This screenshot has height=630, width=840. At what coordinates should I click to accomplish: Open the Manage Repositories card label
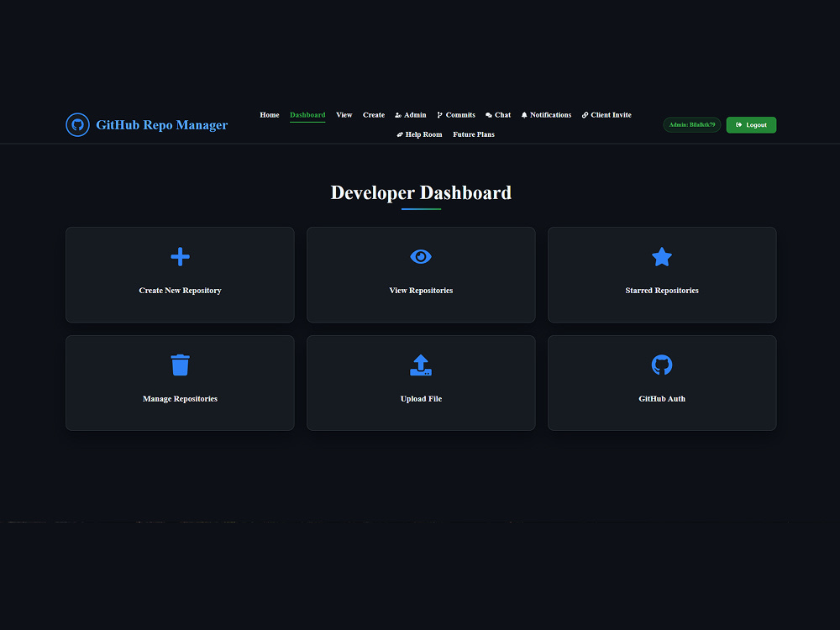180,398
